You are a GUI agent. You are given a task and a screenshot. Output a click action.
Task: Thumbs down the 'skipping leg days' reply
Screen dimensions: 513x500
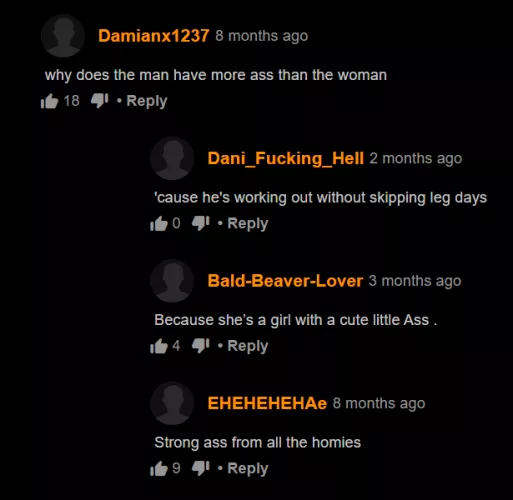click(201, 223)
